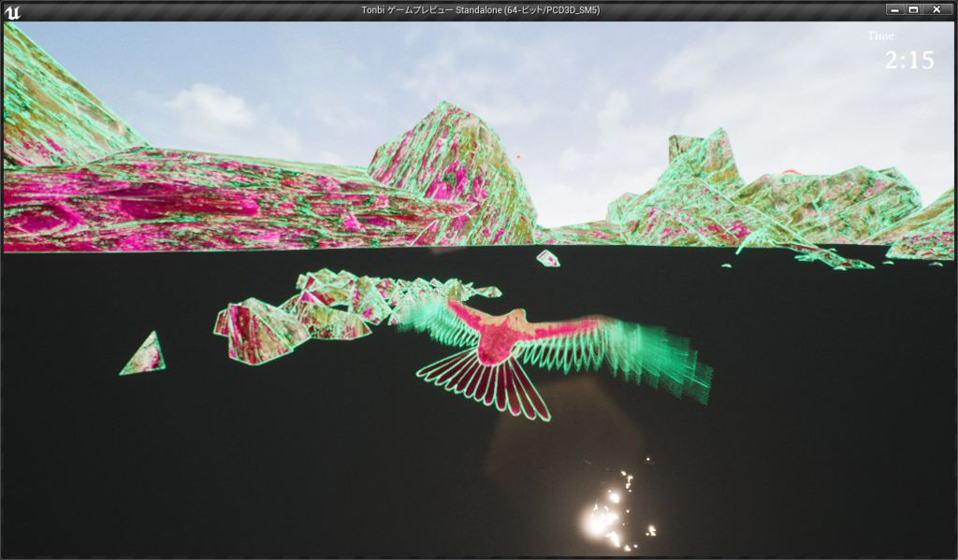Click the "2:15" timer value
The image size is (958, 560).
(x=909, y=60)
